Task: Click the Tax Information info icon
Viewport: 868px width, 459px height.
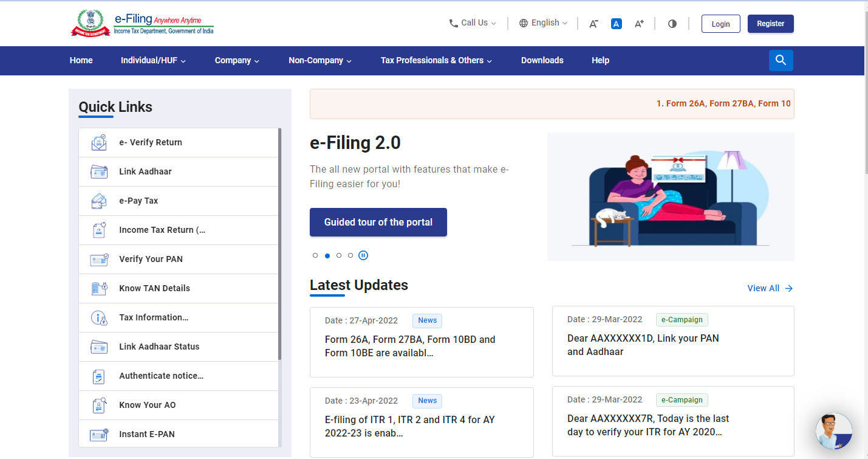Action: pos(99,317)
